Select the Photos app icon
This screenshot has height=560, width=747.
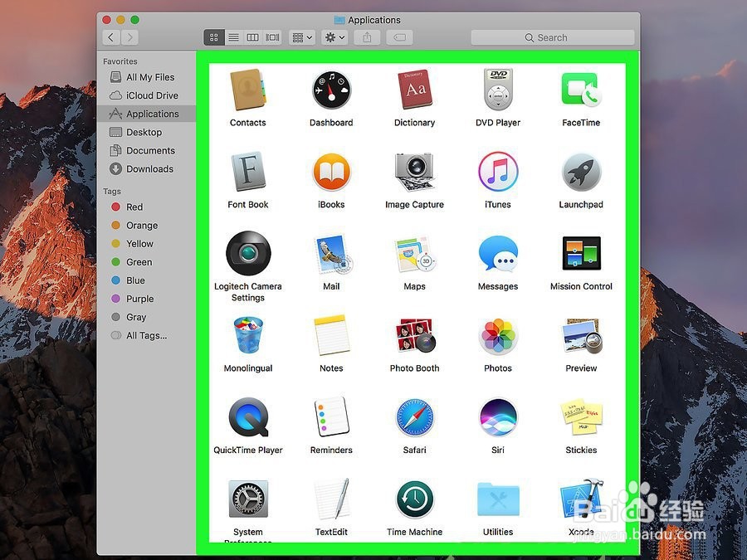[x=498, y=336]
